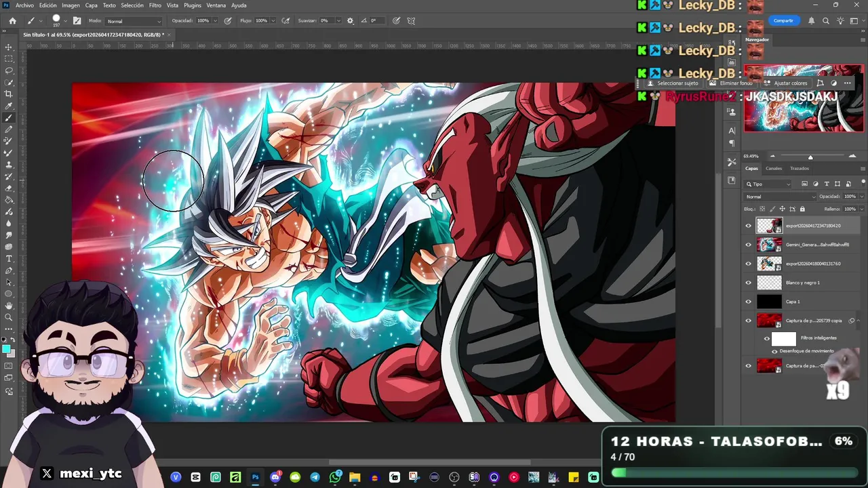Viewport: 868px width, 488px height.
Task: Select the Hand tool
Action: (9, 306)
